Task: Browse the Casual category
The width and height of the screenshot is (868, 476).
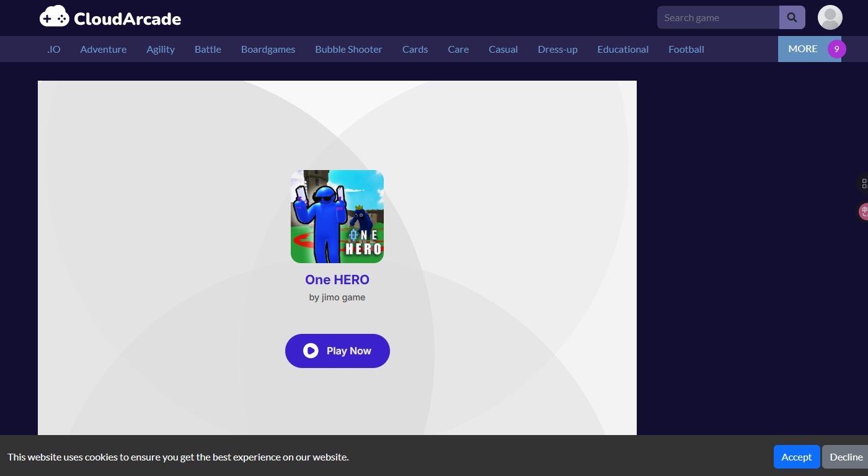Action: 503,49
